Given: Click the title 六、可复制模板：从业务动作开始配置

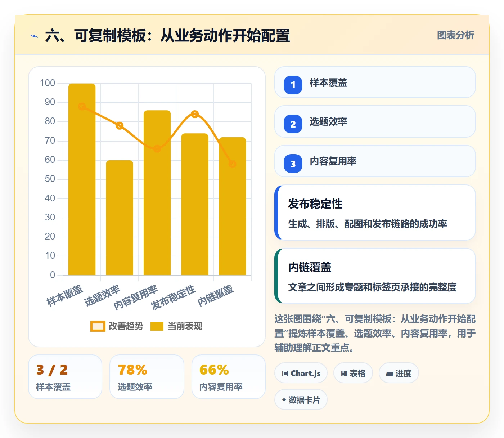Looking at the screenshot, I should pyautogui.click(x=167, y=36).
